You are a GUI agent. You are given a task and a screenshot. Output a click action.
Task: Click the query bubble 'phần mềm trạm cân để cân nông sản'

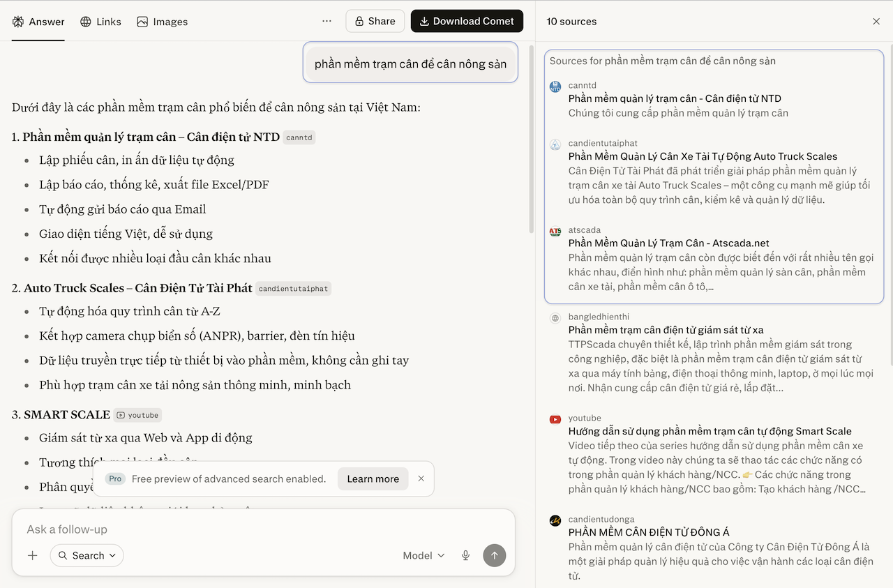point(411,63)
